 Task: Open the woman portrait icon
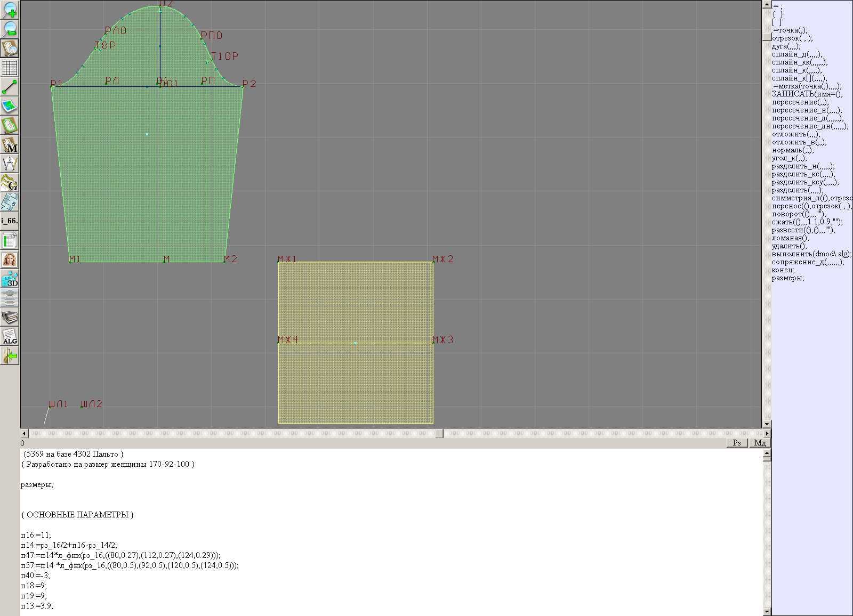point(10,260)
